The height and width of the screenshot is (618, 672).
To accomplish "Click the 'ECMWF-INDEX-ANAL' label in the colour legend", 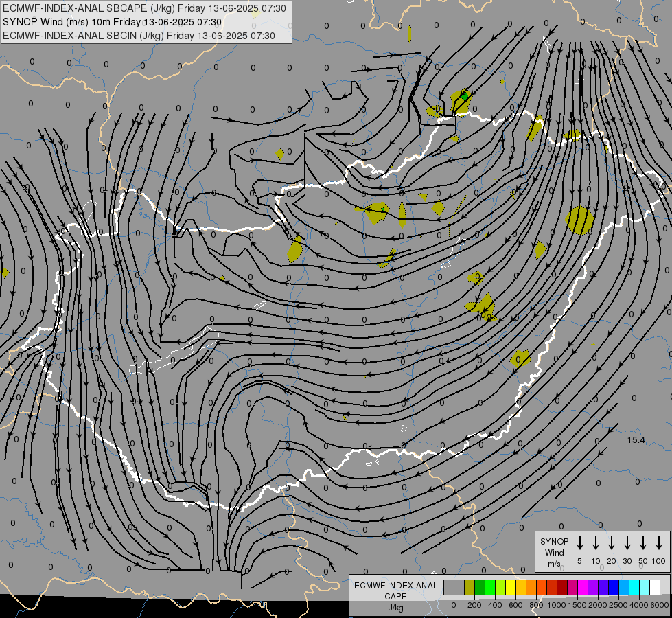I will point(395,586).
